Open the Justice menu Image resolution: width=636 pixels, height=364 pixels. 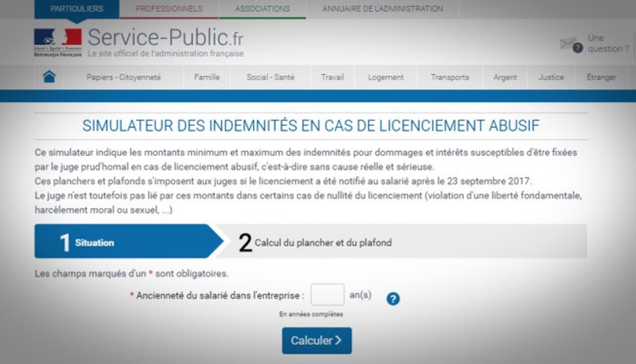tap(551, 77)
